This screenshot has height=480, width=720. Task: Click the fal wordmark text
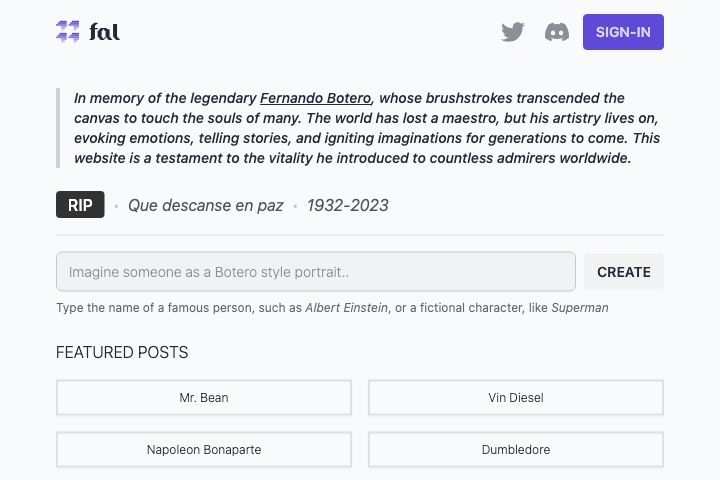(x=104, y=32)
